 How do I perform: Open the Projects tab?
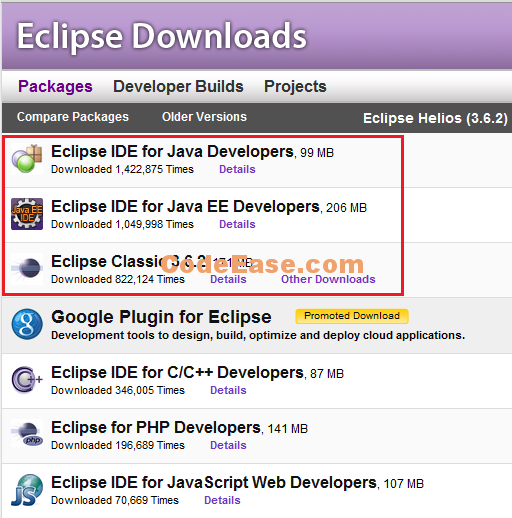[295, 87]
